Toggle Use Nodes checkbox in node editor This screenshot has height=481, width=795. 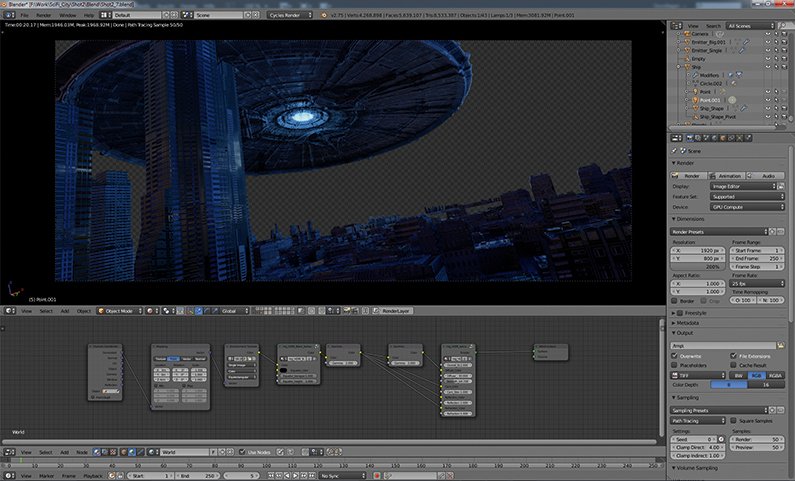pyautogui.click(x=242, y=452)
